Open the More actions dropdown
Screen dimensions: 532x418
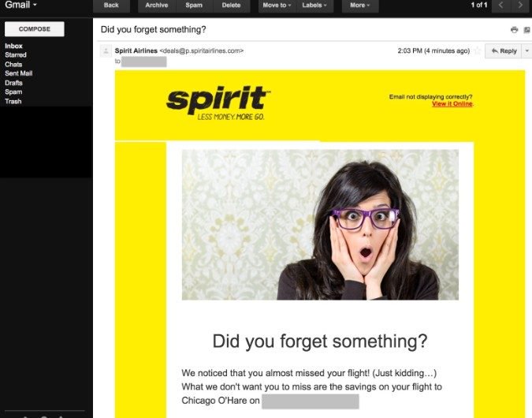(360, 6)
